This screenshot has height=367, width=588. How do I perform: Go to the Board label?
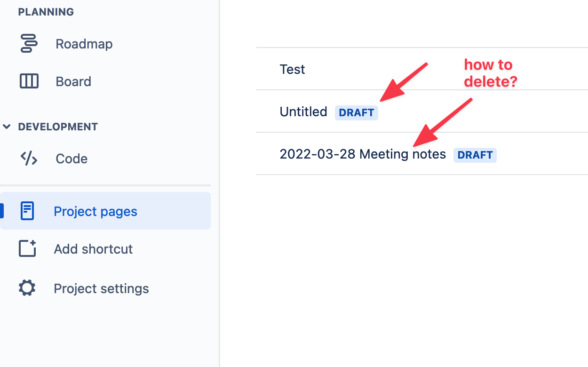click(x=73, y=81)
